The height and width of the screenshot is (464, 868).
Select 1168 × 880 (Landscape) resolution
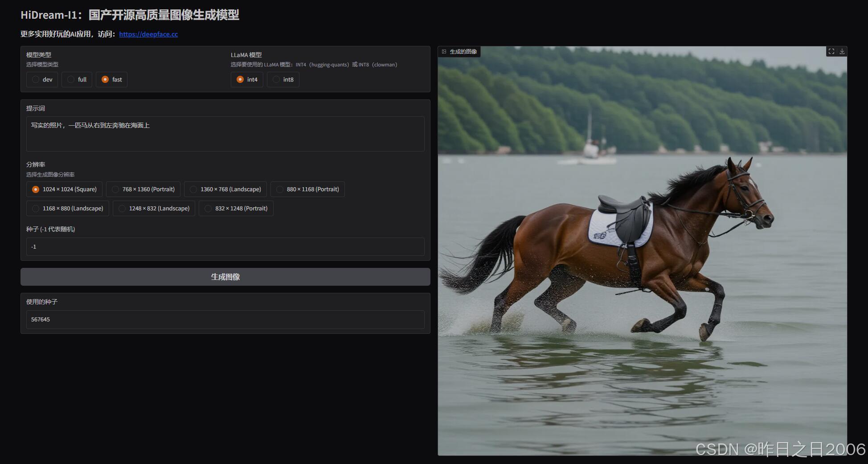pos(68,209)
